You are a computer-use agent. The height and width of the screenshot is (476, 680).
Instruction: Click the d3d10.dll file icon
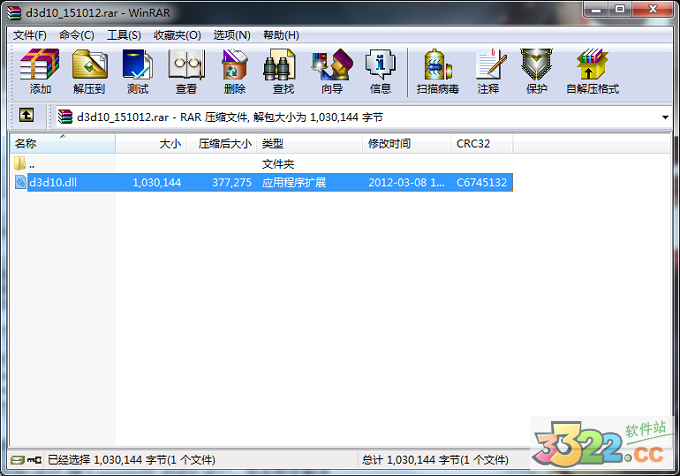(x=20, y=182)
